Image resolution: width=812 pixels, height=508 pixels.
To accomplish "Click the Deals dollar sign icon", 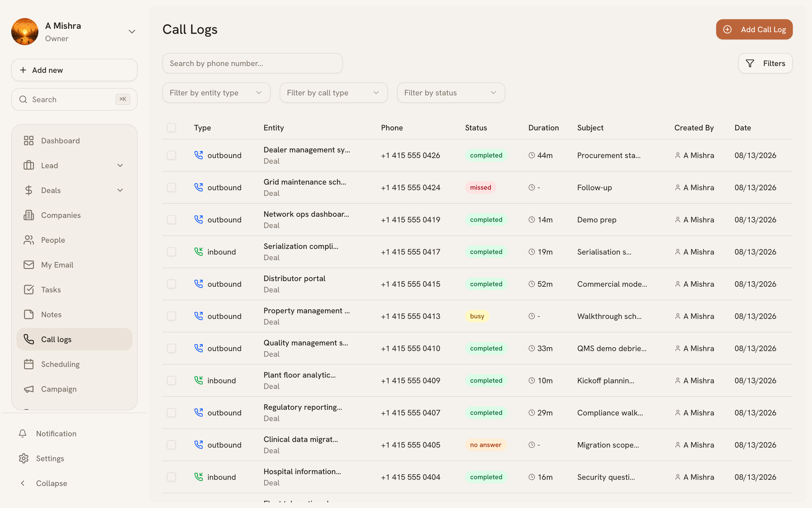I will tap(29, 191).
